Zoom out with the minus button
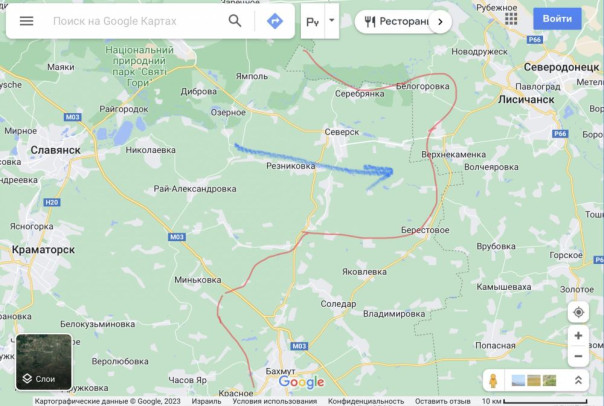 [578, 356]
